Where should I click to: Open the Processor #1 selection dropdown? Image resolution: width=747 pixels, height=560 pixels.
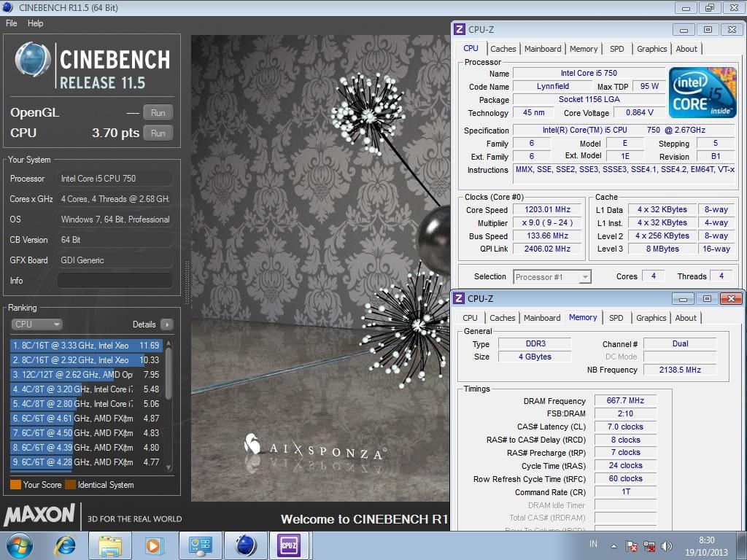(552, 276)
